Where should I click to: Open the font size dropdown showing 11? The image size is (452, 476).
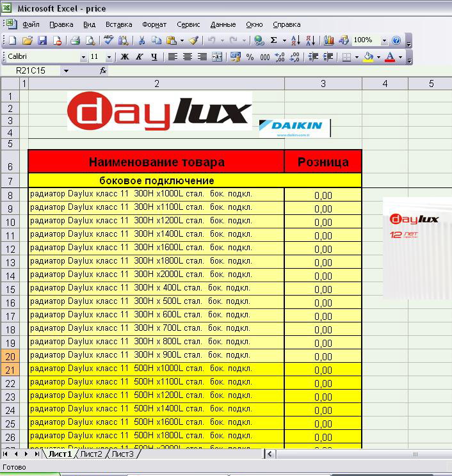[x=108, y=58]
